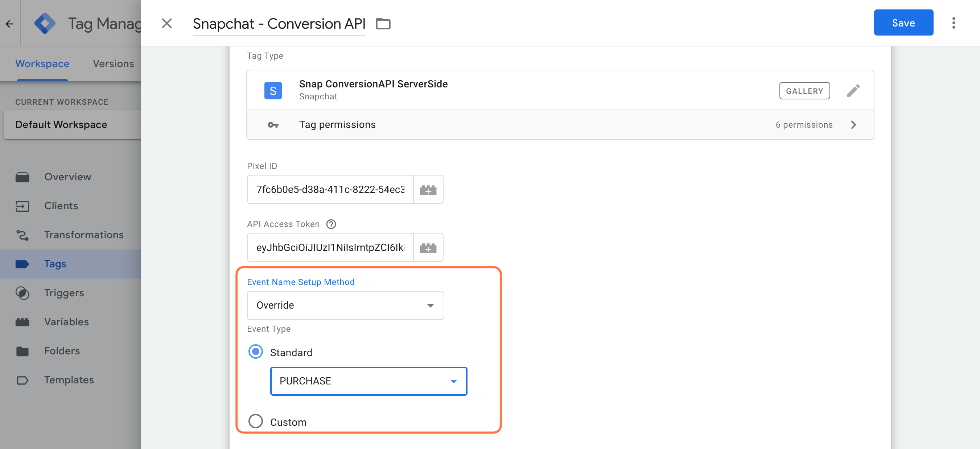980x449 pixels.
Task: Click the GALLERY badge
Action: click(x=804, y=91)
